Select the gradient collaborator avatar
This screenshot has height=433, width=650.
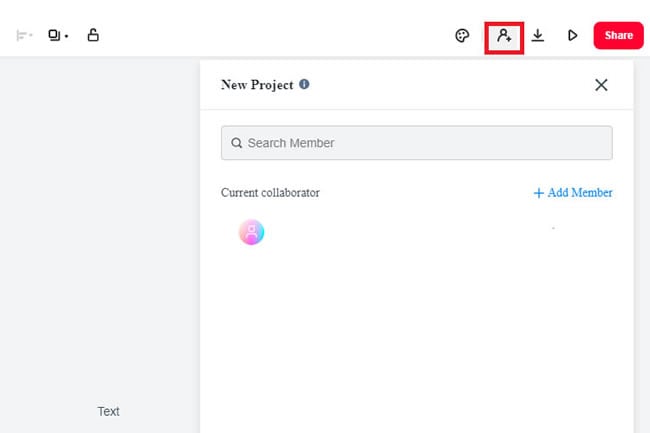point(251,233)
